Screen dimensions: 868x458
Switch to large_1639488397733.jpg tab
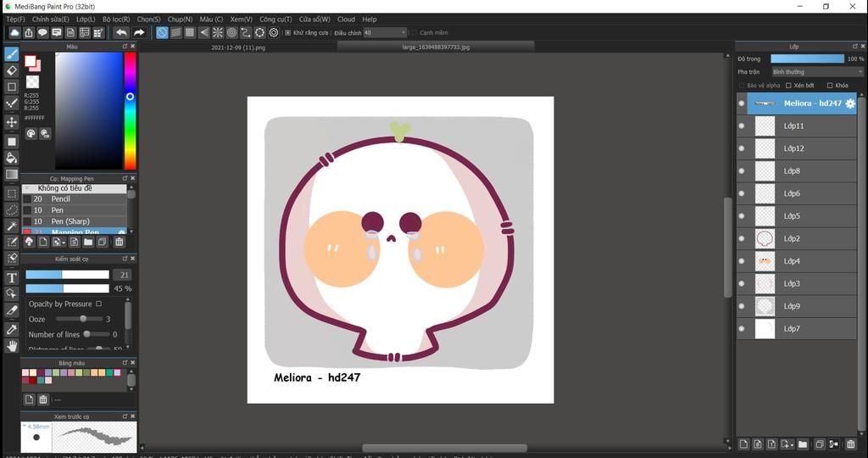point(436,47)
